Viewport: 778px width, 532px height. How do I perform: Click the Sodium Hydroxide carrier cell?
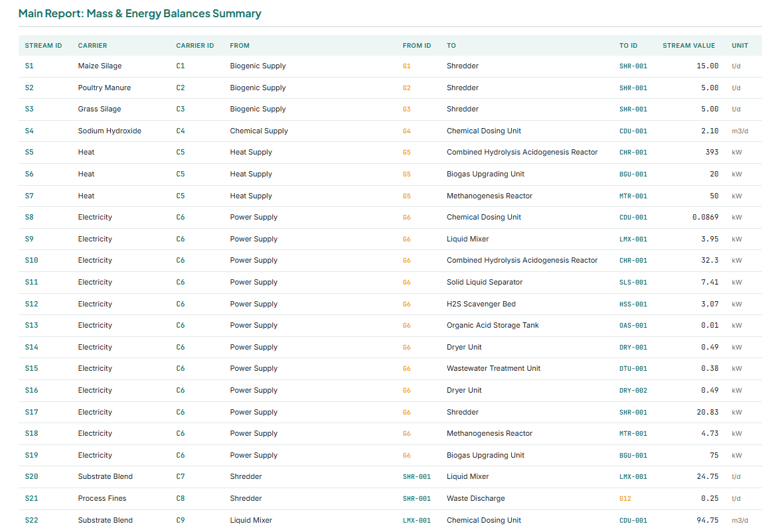(x=110, y=131)
